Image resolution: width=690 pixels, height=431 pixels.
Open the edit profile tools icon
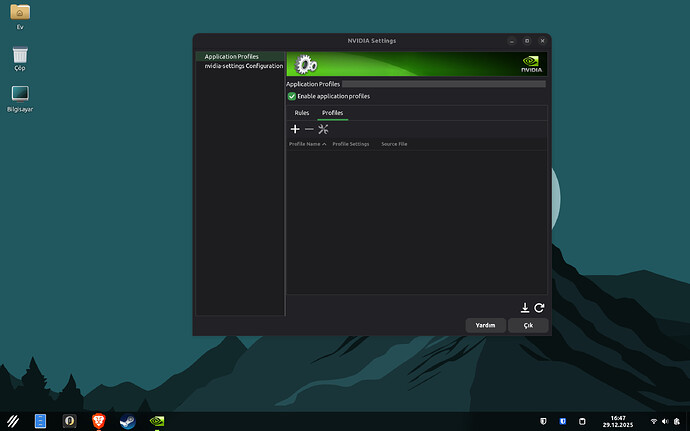323,129
